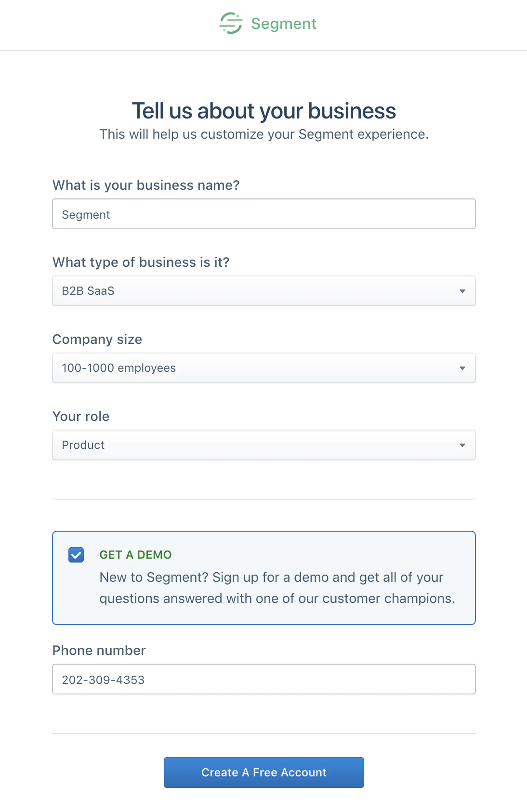Focus the business name input field
This screenshot has width=527, height=812.
[x=263, y=214]
